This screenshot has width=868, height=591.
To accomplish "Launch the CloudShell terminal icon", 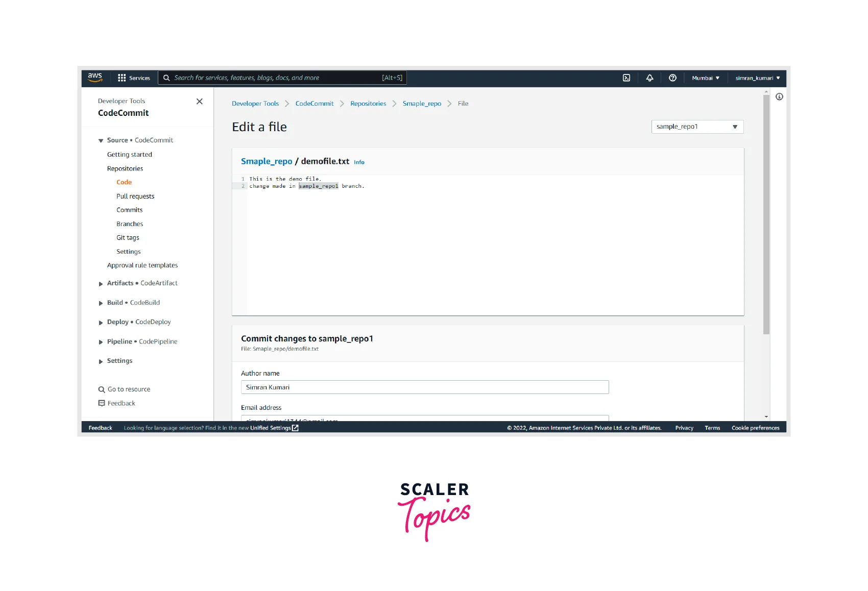I will click(626, 78).
